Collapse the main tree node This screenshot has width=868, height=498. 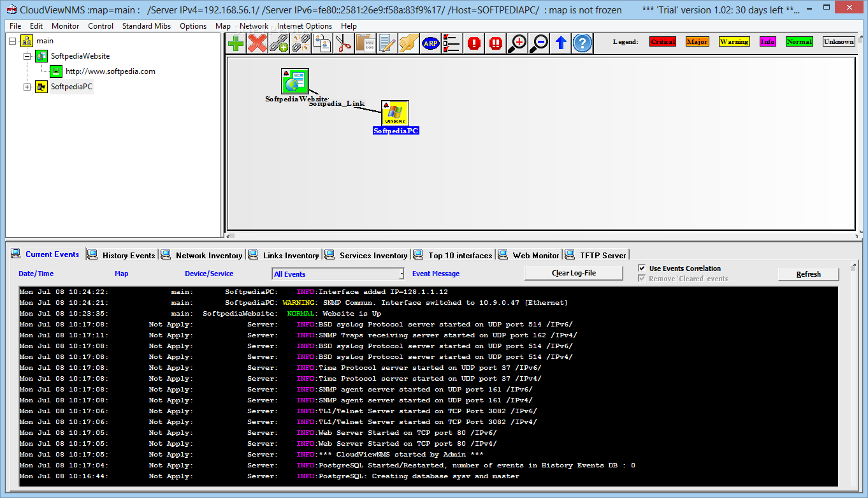click(x=13, y=41)
